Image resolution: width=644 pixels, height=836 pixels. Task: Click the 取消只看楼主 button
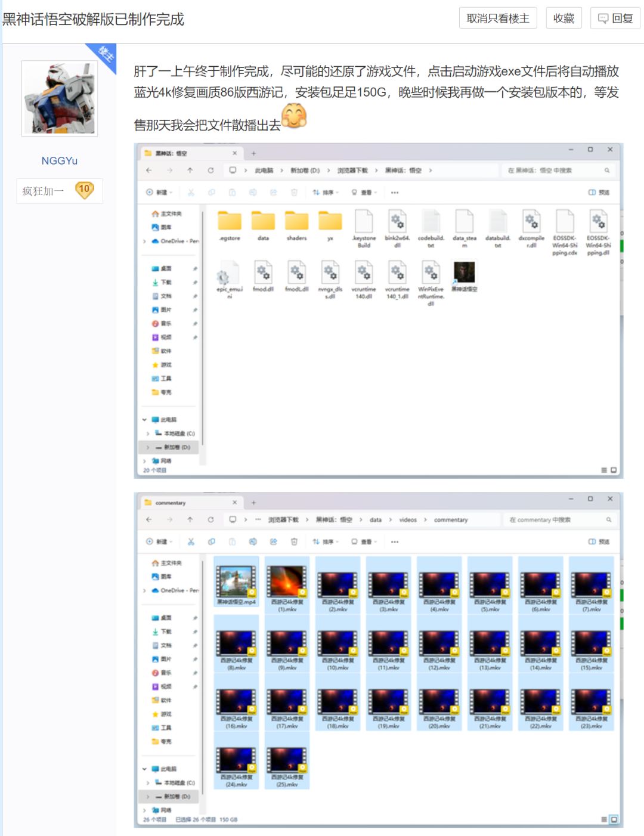(498, 18)
